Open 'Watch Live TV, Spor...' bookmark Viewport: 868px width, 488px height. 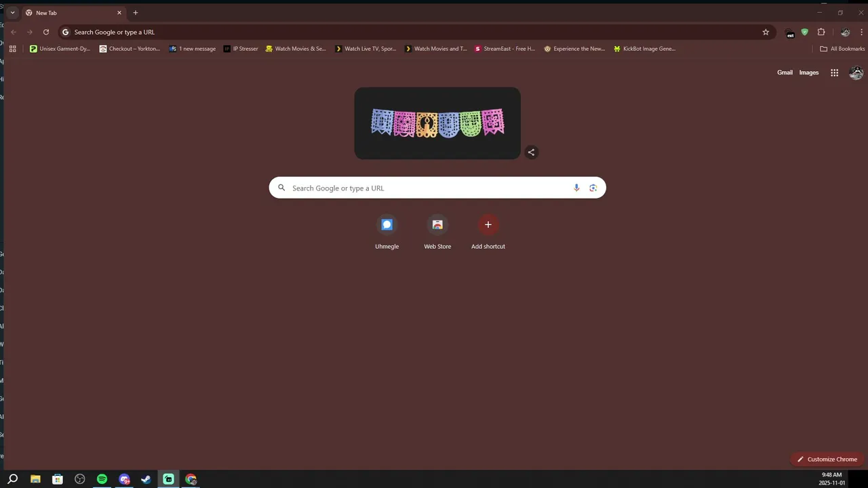click(x=366, y=49)
